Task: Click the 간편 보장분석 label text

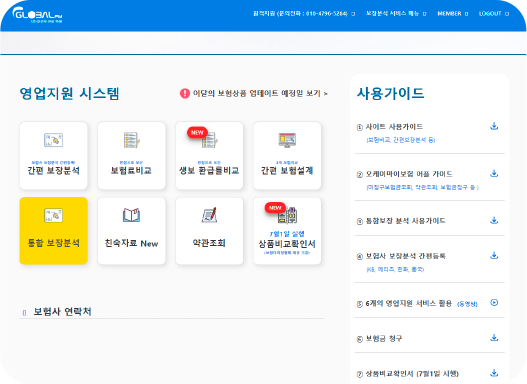Action: (53, 170)
